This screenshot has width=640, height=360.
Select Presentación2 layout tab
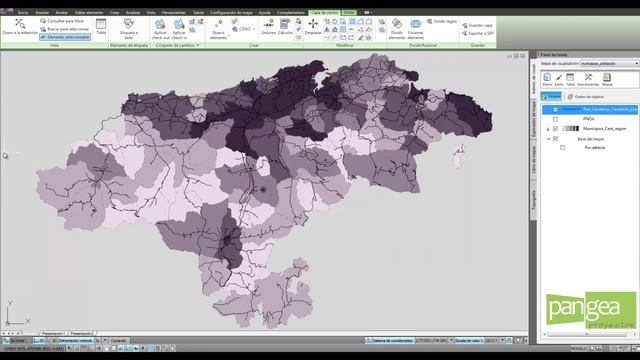point(82,333)
